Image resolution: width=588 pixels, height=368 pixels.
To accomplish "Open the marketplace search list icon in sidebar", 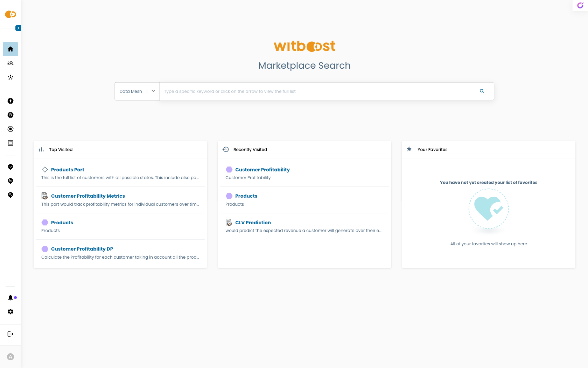I will coord(10,63).
